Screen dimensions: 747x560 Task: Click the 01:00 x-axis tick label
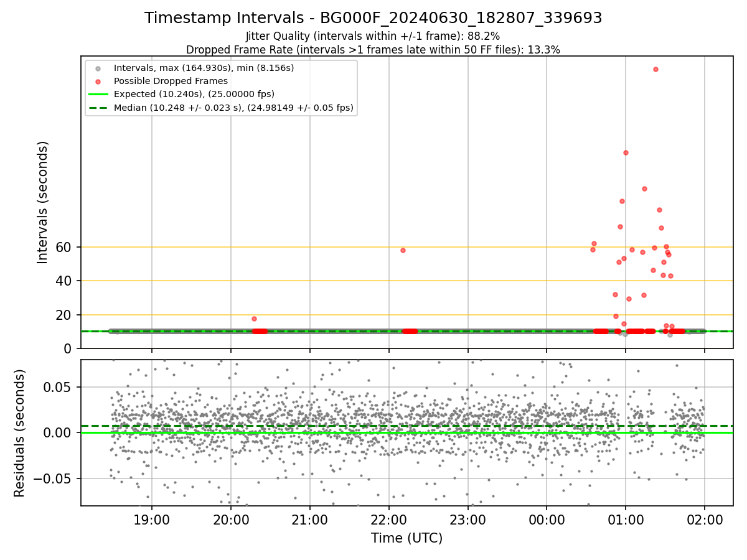coord(626,520)
